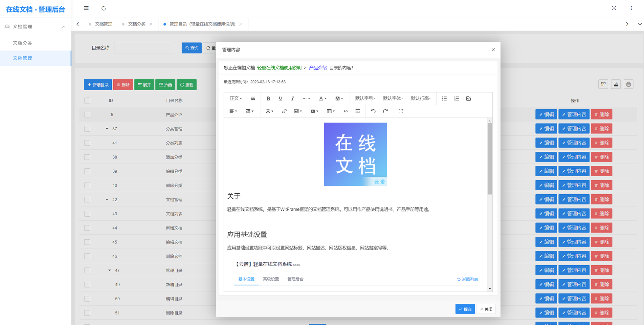The width and height of the screenshot is (644, 325).
Task: Undo the last editor change
Action: (x=373, y=111)
